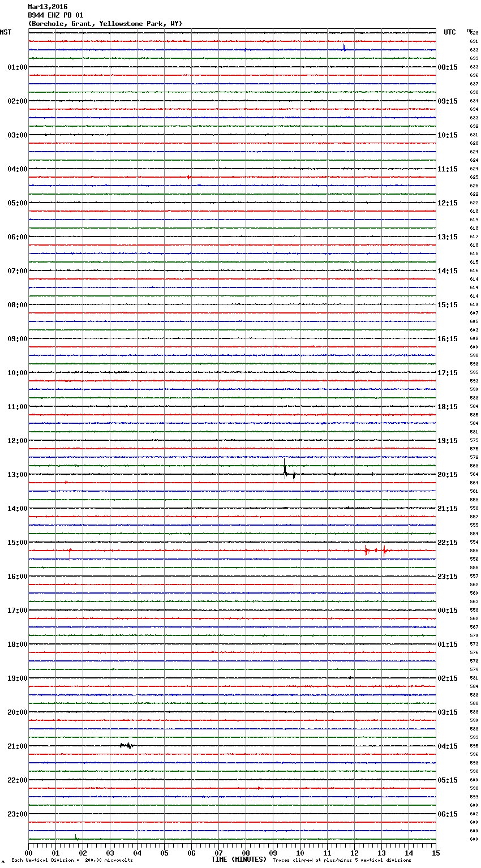Click the 04:15 UTC time label
This screenshot has width=481, height=868.
pyautogui.click(x=448, y=746)
